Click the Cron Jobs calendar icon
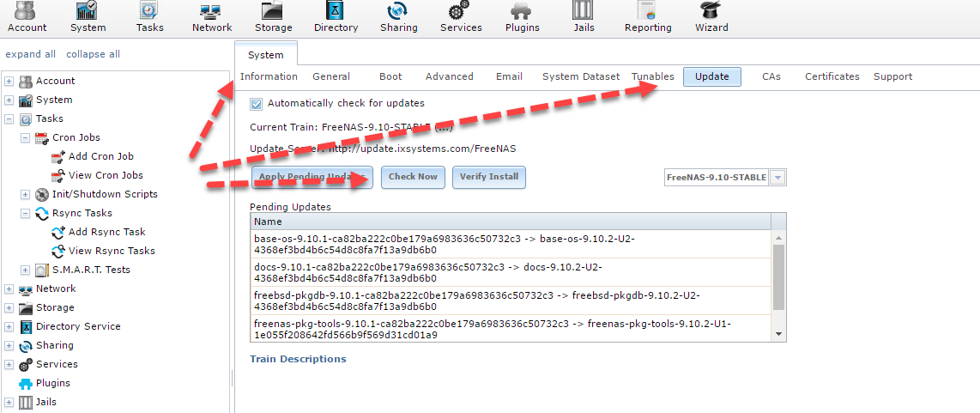 (42, 137)
